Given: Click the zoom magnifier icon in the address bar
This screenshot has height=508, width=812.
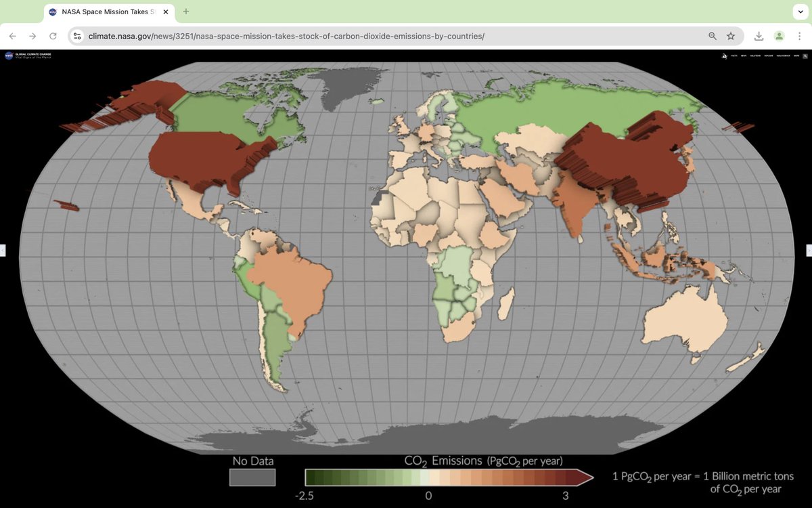Looking at the screenshot, I should click(x=712, y=35).
